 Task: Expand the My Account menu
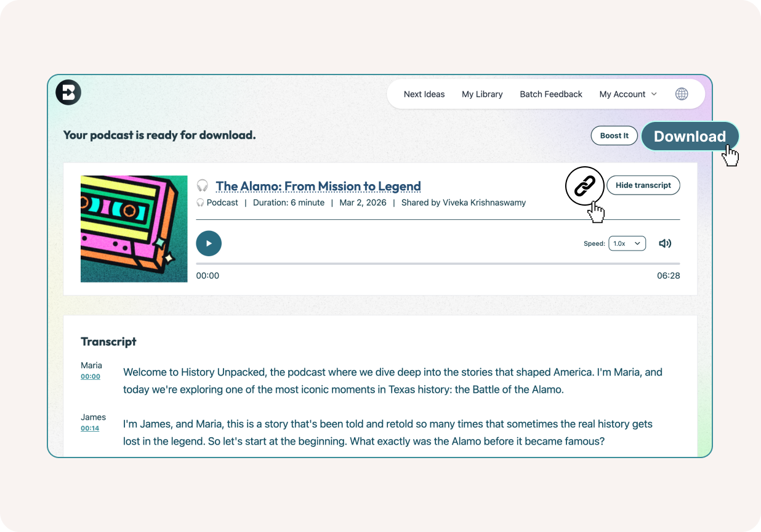pos(628,94)
